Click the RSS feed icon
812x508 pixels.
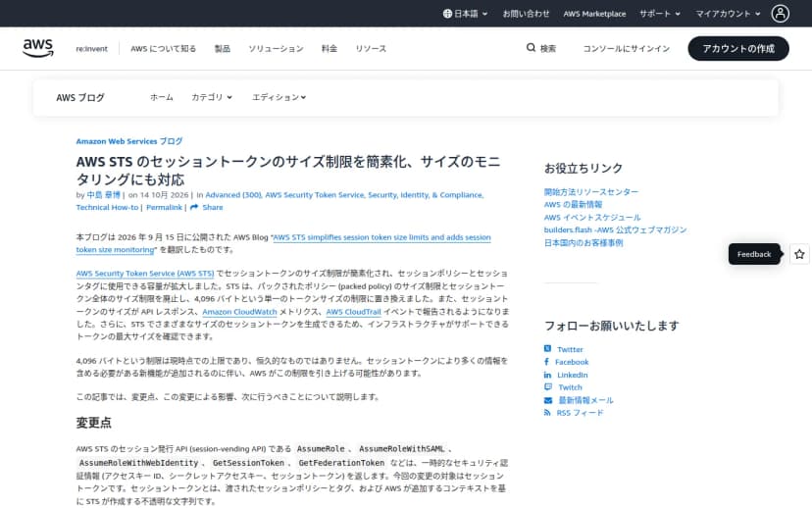[x=547, y=412]
